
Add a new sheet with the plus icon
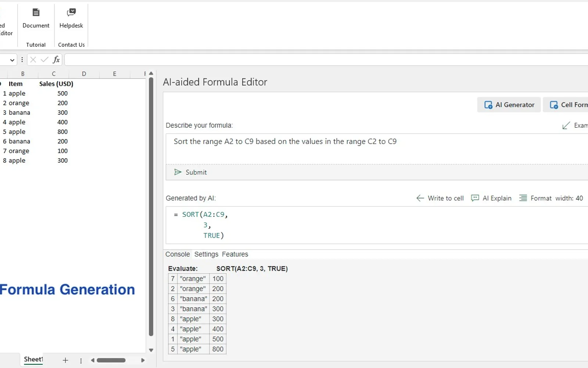pos(65,360)
